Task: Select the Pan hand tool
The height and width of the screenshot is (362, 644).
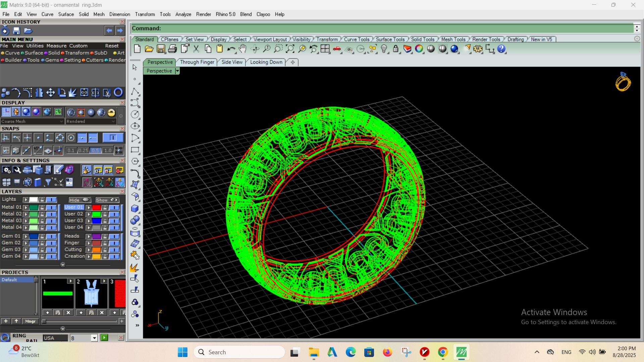Action: tap(243, 49)
